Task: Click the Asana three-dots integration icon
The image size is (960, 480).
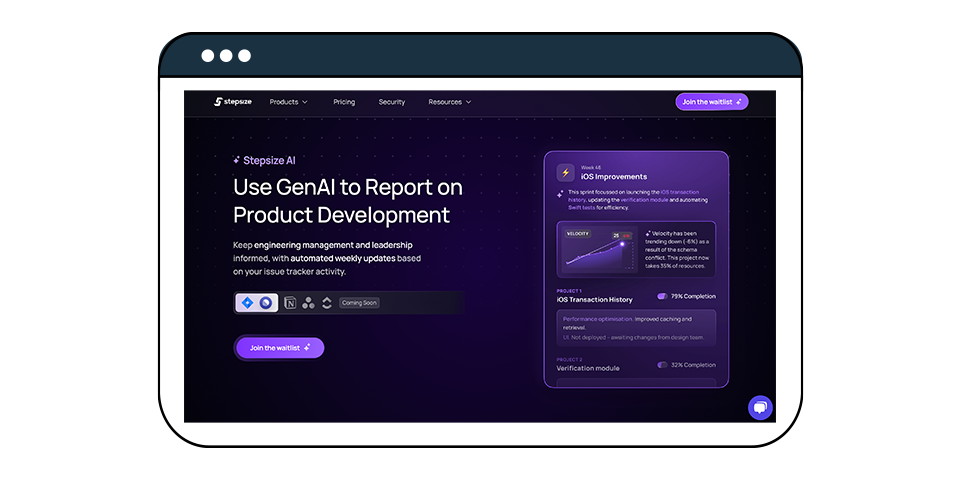Action: (309, 302)
